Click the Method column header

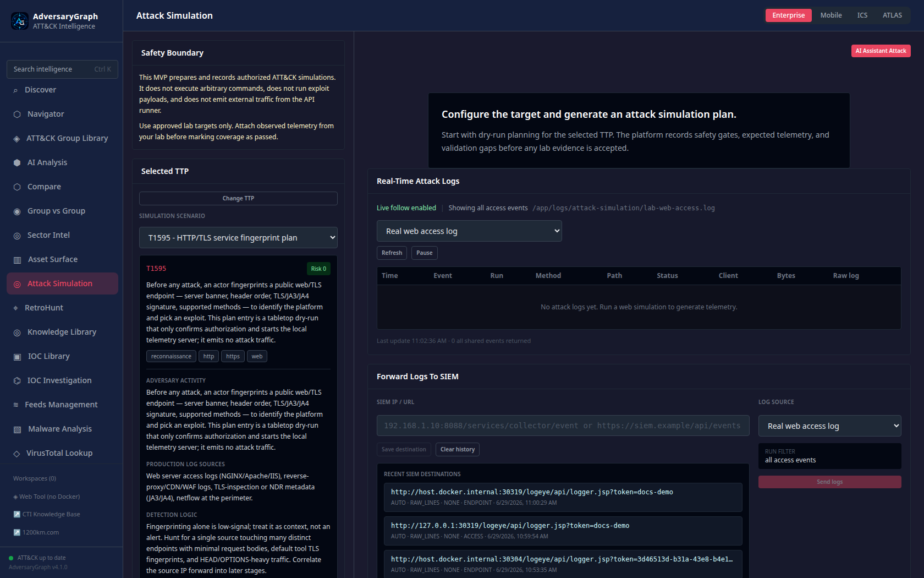[548, 276]
